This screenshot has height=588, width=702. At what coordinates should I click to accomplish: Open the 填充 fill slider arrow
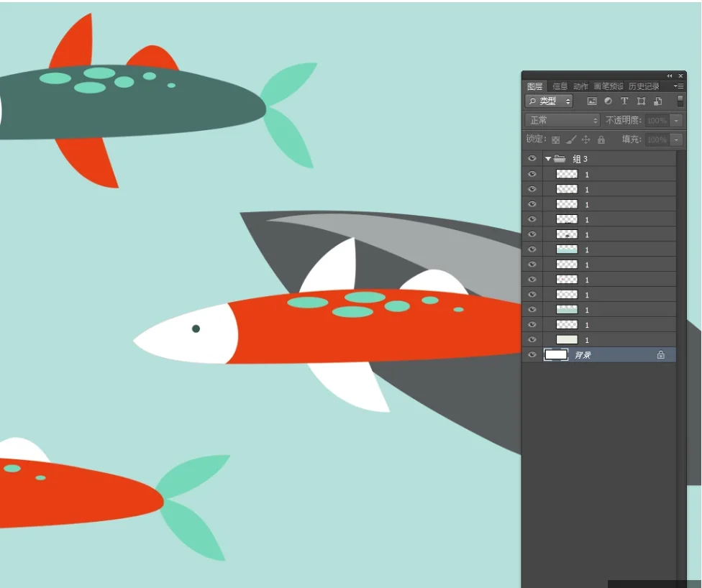point(676,139)
